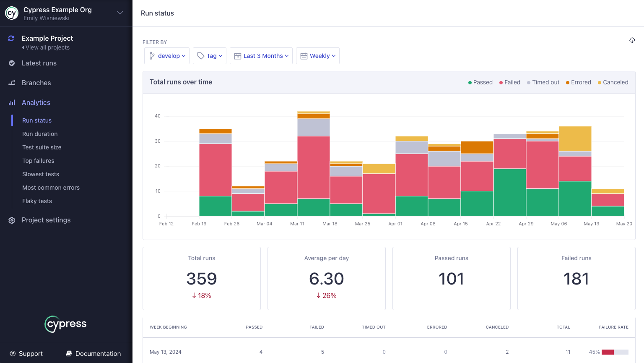Open Project settings via gear icon
644x363 pixels.
pyautogui.click(x=11, y=220)
